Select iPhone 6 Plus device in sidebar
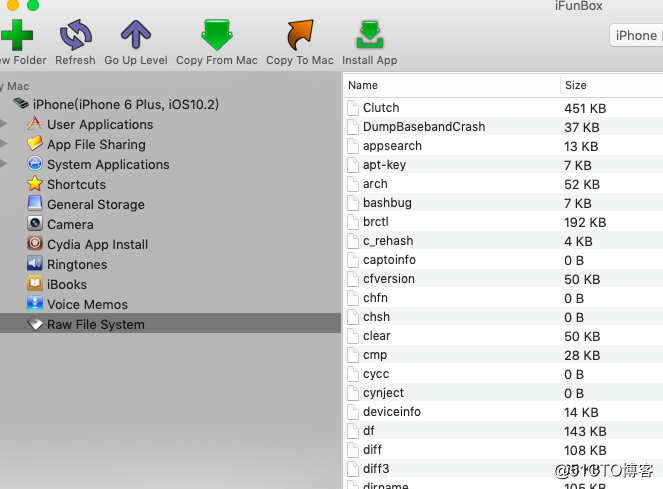 click(126, 104)
